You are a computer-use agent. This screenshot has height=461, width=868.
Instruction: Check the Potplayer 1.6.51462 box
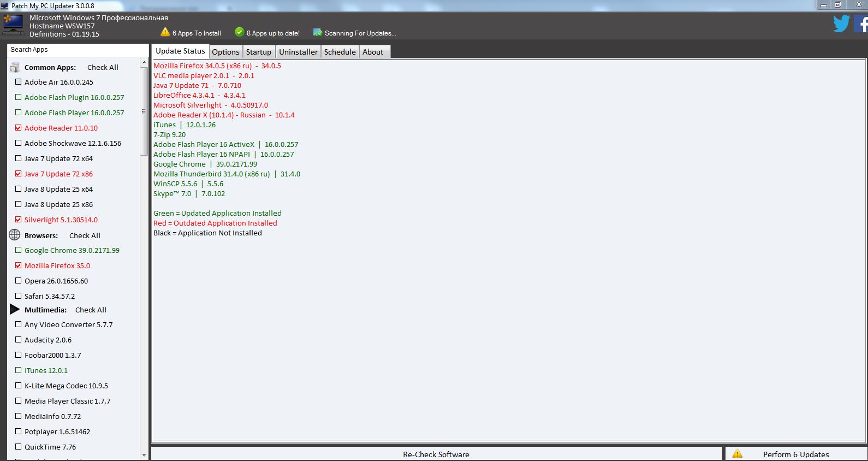click(19, 432)
